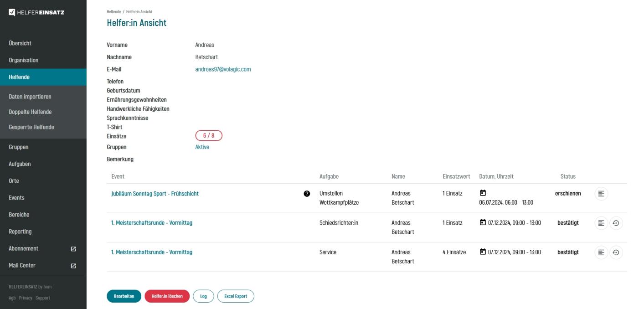Open the Übersicht menu item
Image resolution: width=644 pixels, height=309 pixels.
point(20,43)
